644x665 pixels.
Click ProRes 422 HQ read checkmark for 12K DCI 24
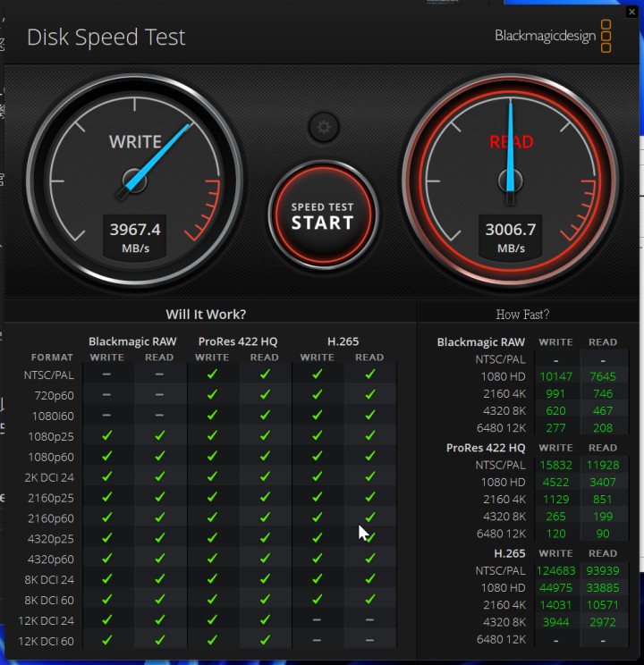265,619
